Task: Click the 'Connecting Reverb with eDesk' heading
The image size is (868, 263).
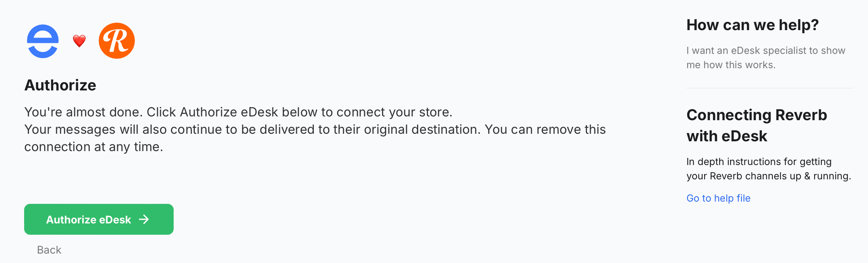Action: click(756, 125)
